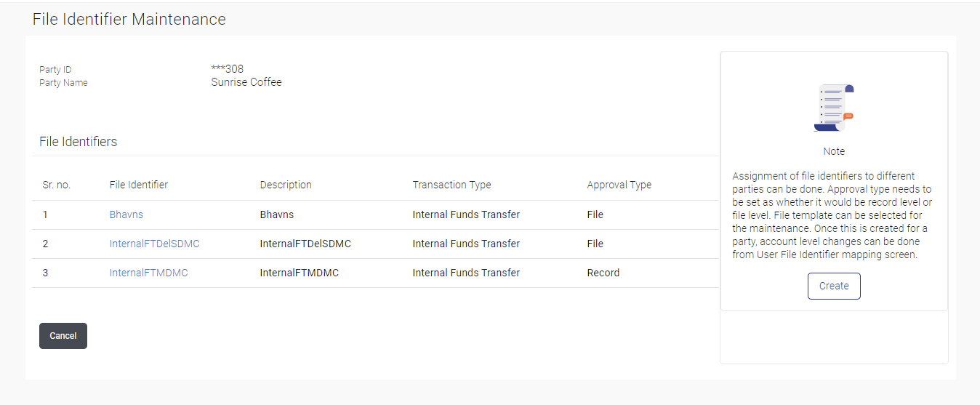Image resolution: width=980 pixels, height=405 pixels.
Task: Click the File Identifier column header
Action: (139, 185)
